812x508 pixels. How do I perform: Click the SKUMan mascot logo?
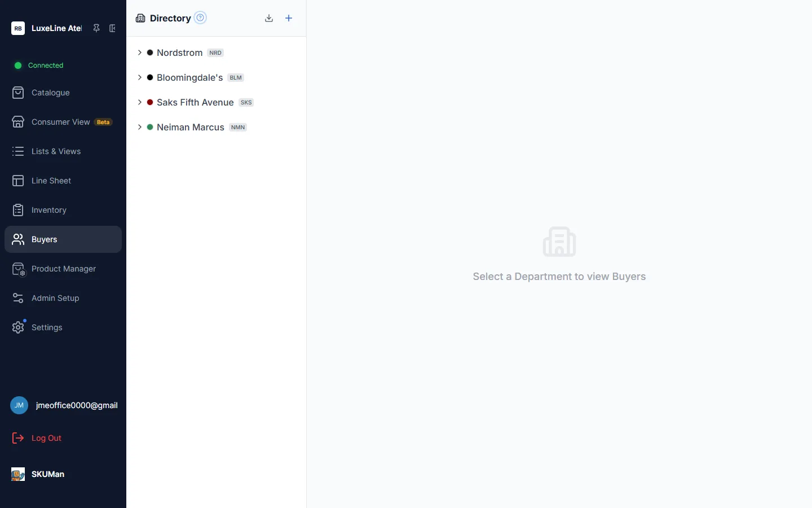18,474
